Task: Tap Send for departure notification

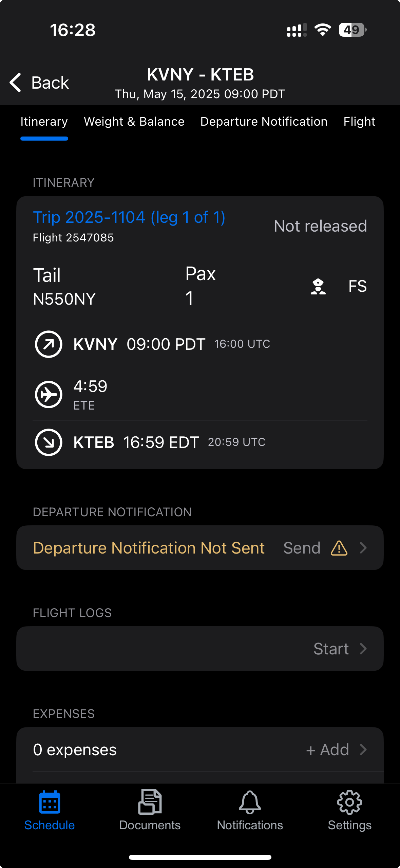Action: [x=302, y=548]
